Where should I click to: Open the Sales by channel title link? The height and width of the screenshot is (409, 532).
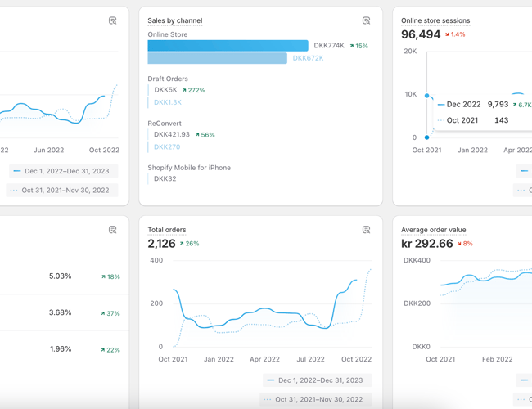[174, 20]
